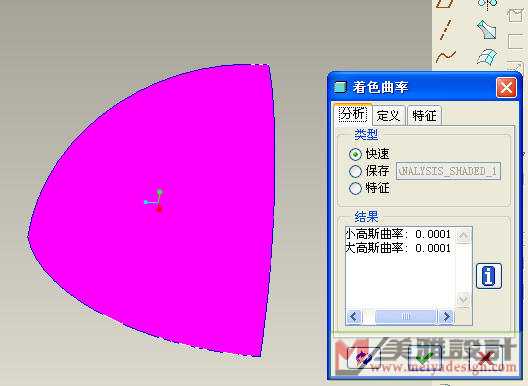The image size is (528, 386).
Task: Choose the 特征 radio option under 类型
Action: [x=355, y=188]
